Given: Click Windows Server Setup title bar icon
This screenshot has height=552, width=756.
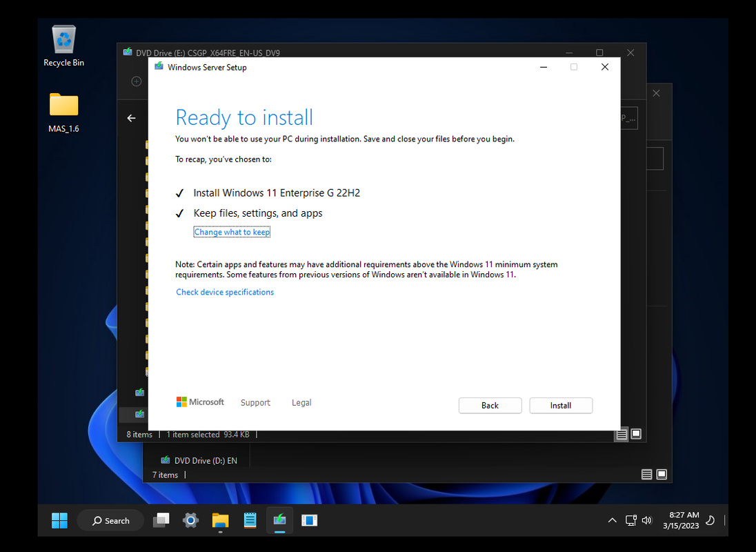Looking at the screenshot, I should [159, 66].
